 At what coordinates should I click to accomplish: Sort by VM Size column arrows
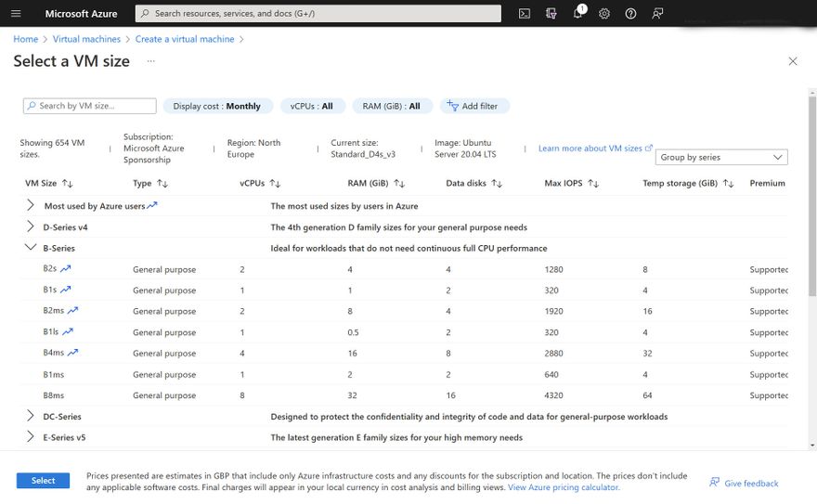pyautogui.click(x=68, y=184)
